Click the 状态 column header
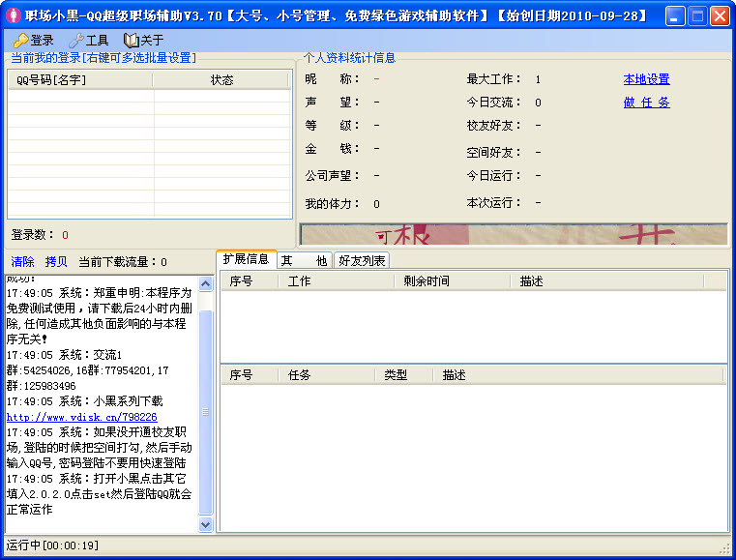 [221, 80]
